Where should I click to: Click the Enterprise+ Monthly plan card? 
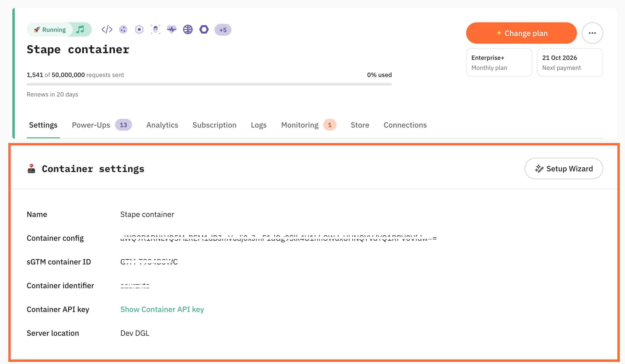coord(499,62)
